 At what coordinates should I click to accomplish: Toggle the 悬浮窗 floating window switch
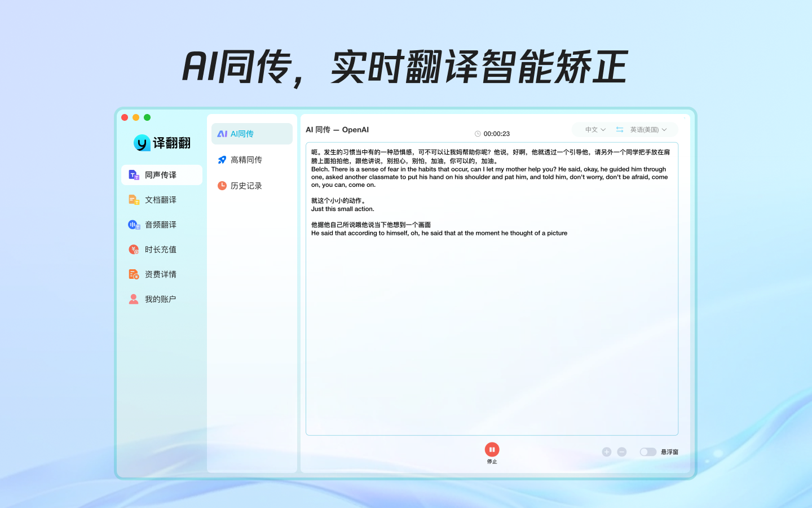point(648,452)
